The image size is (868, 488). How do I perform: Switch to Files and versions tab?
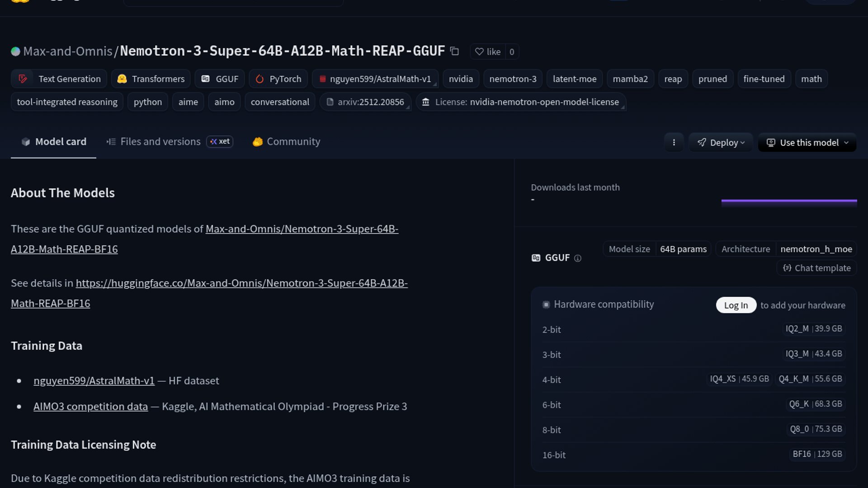click(x=160, y=141)
